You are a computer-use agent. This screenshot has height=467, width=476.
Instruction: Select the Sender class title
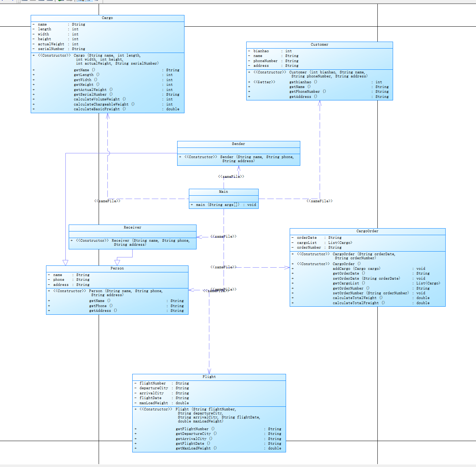coord(239,144)
